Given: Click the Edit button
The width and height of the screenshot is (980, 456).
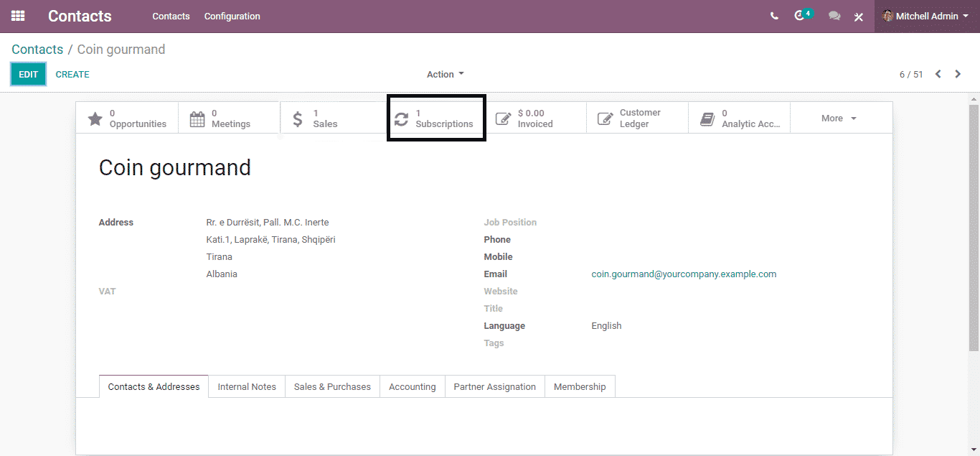Looking at the screenshot, I should (29, 74).
